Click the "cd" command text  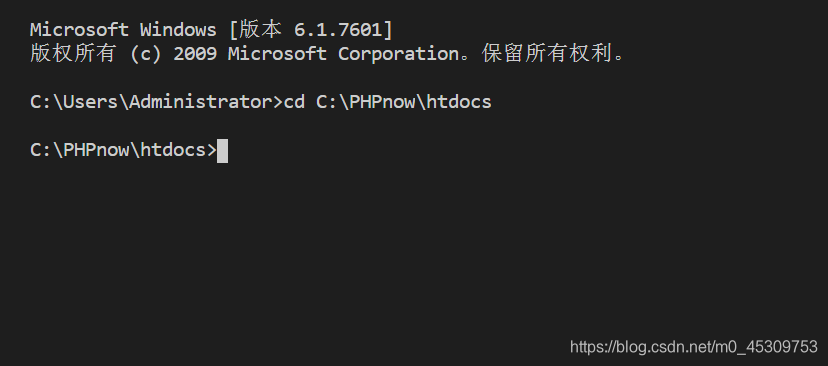[294, 101]
